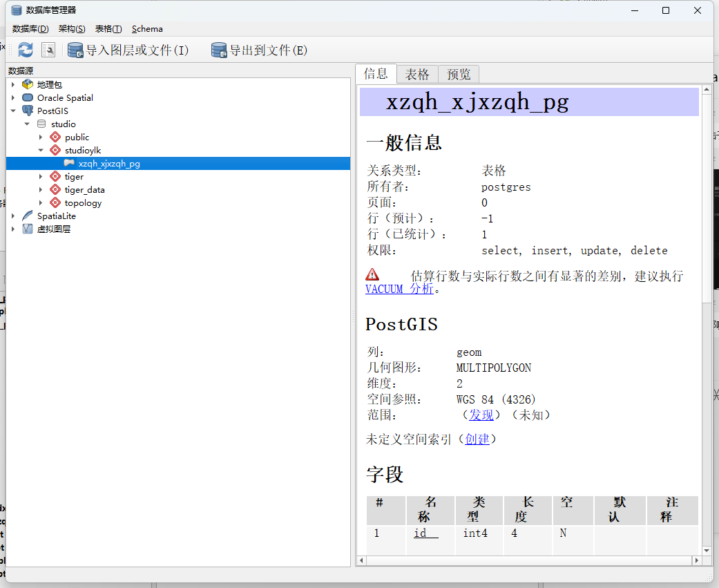Open the SQL window icon
Image resolution: width=719 pixels, height=588 pixels.
pyautogui.click(x=48, y=50)
